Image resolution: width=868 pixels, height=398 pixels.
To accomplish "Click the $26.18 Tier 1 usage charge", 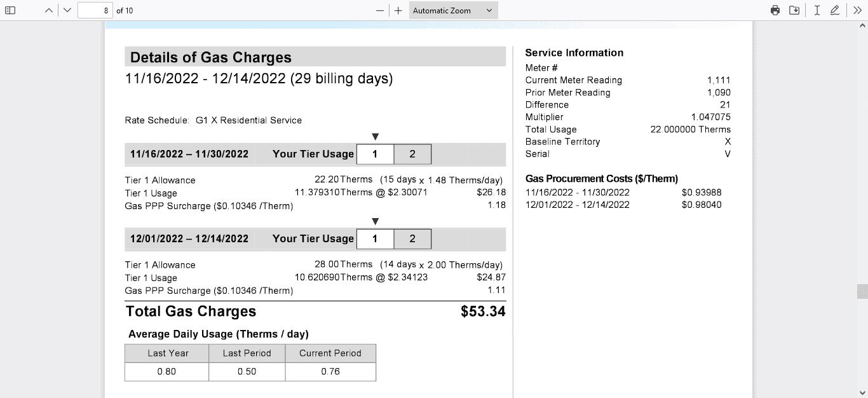I will [x=491, y=193].
